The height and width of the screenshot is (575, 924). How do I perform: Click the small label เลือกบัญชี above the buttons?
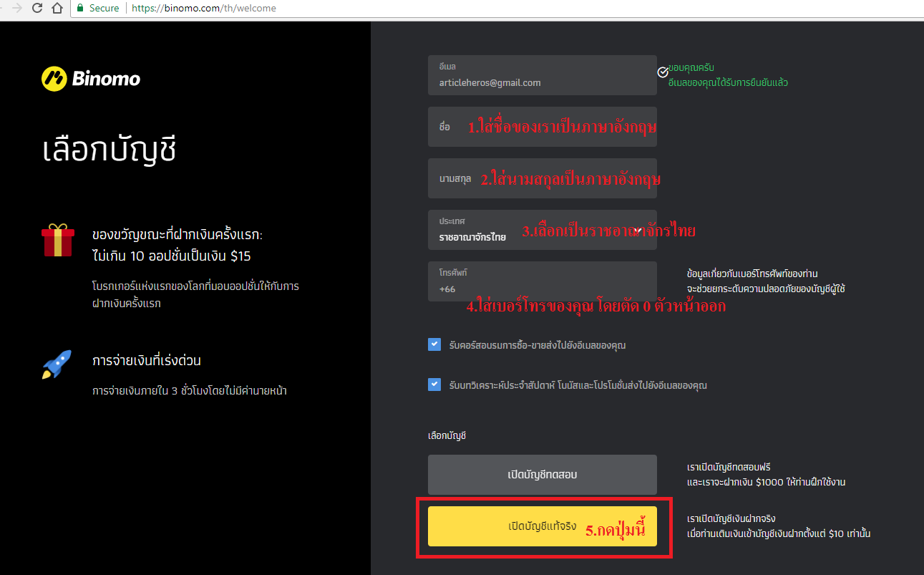coord(447,435)
